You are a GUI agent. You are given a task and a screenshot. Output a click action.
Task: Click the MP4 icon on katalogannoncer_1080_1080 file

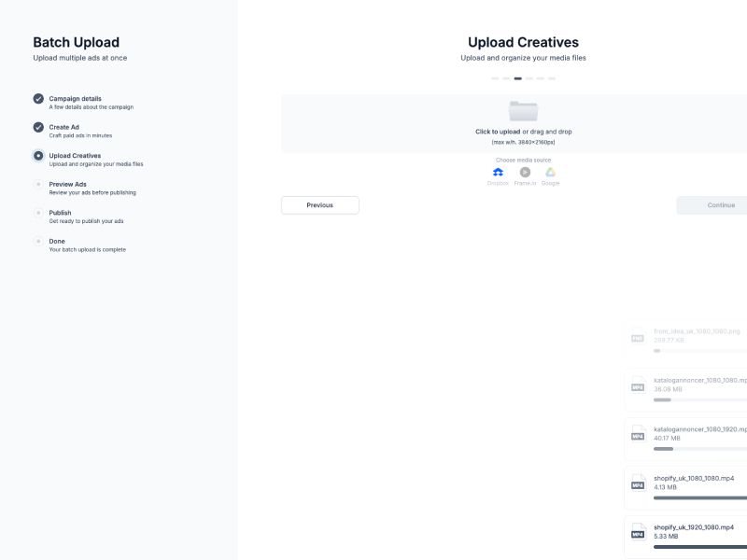[x=637, y=386]
